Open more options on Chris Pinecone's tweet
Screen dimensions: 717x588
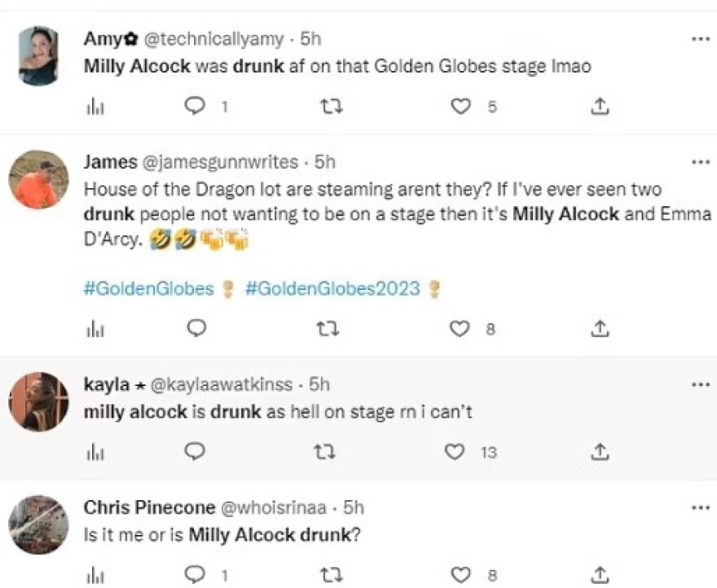pos(700,508)
